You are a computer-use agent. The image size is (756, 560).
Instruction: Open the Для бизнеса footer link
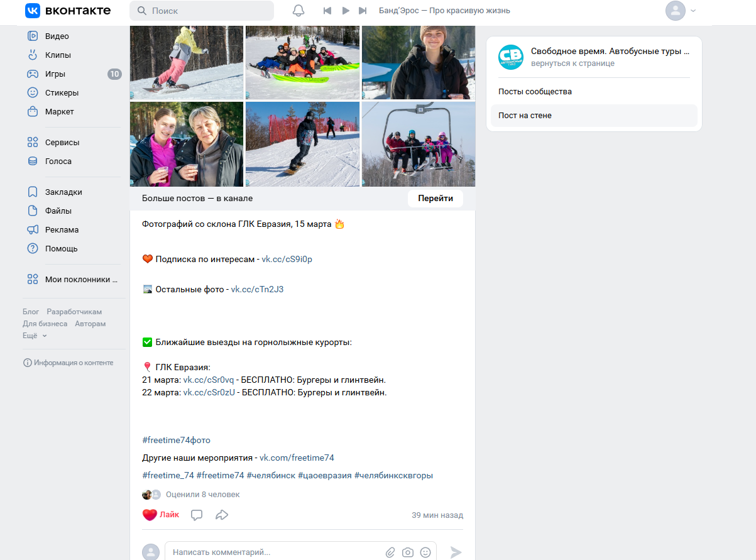pos(45,324)
